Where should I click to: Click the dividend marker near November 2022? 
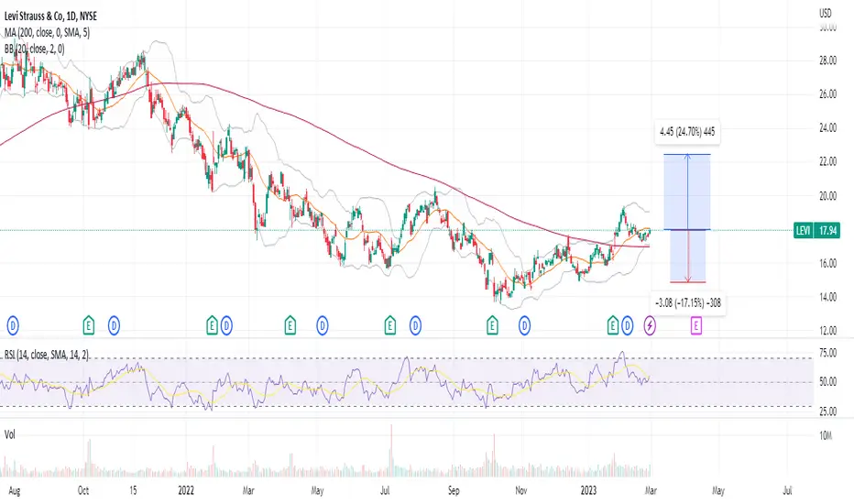[x=524, y=326]
